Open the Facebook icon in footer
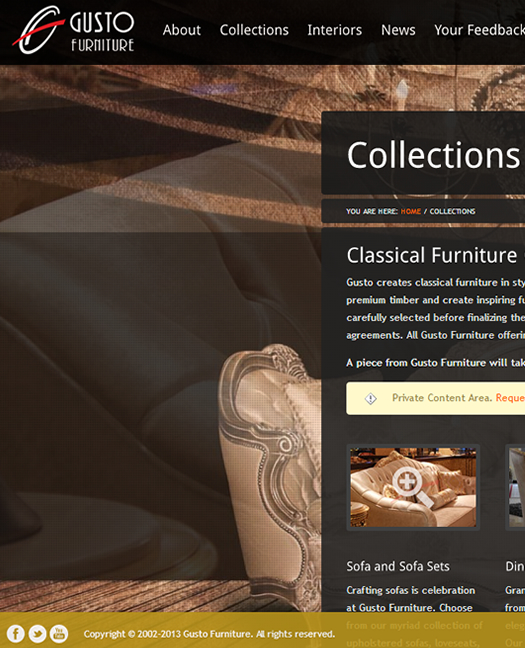The width and height of the screenshot is (525, 648). coord(16,634)
